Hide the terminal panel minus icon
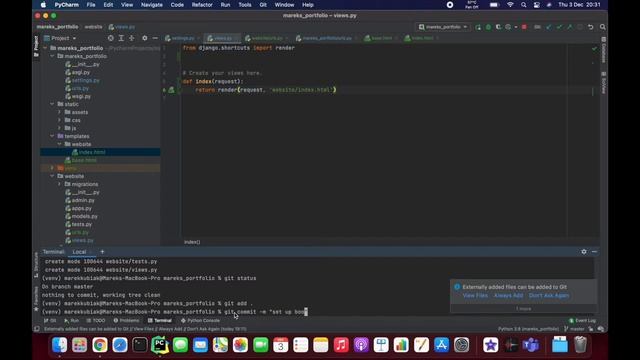 594,252
